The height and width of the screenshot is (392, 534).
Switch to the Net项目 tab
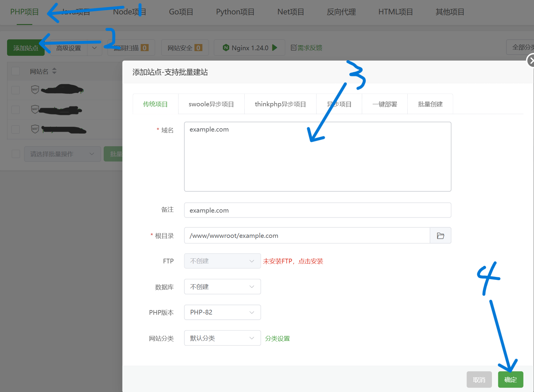pos(291,12)
